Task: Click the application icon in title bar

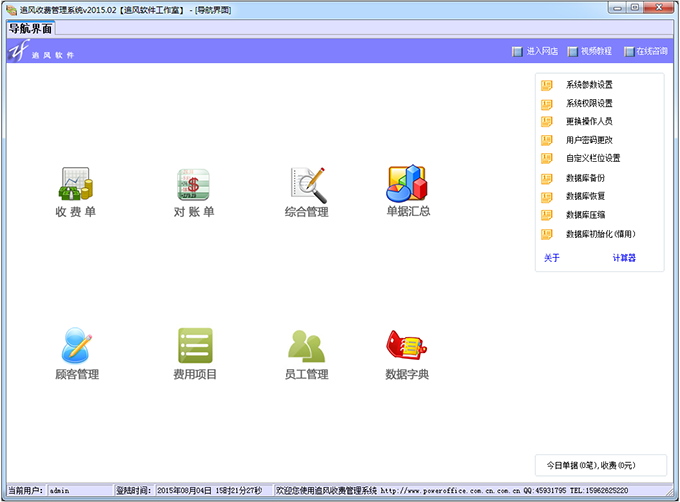Action: (12, 10)
